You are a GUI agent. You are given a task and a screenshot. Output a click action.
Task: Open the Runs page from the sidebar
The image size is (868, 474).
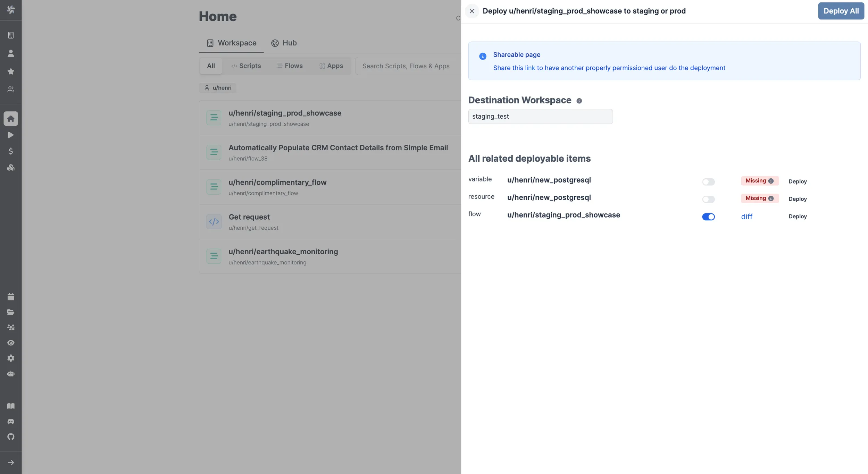pyautogui.click(x=11, y=135)
